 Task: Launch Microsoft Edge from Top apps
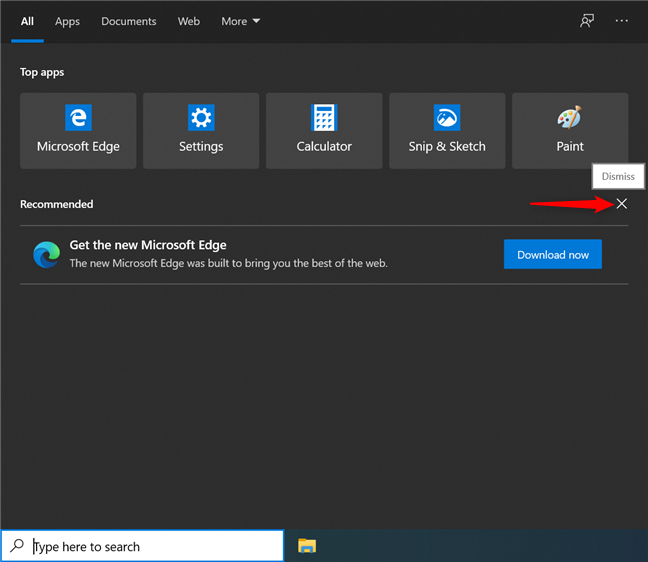78,131
